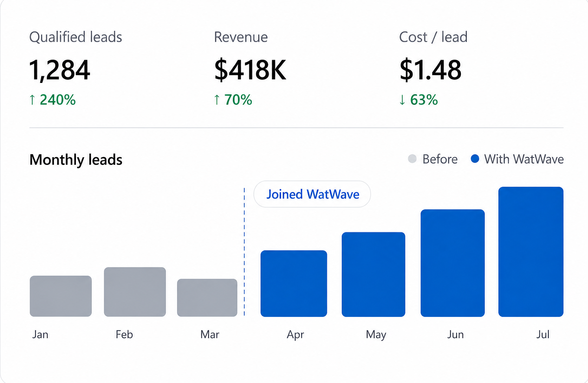Click the "Feb" axis label

pos(124,335)
